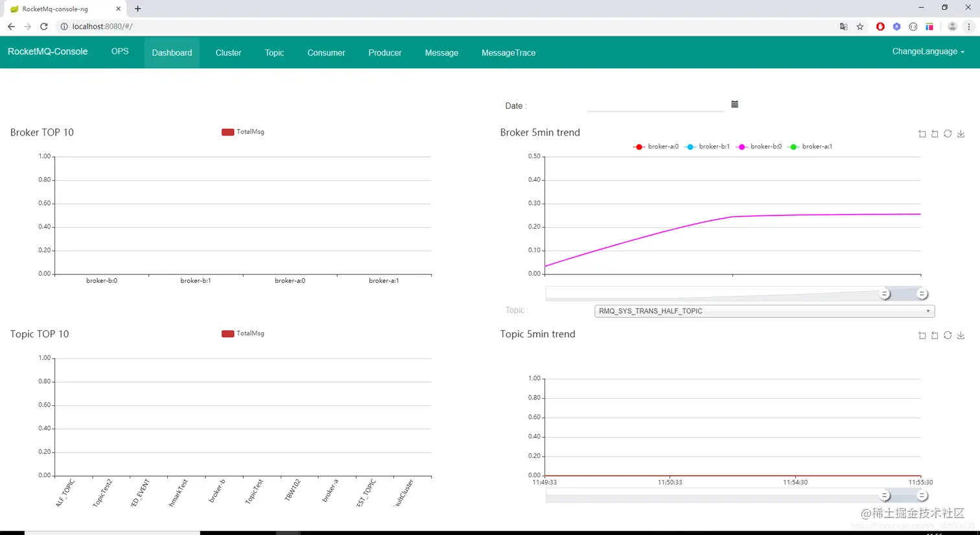This screenshot has width=980, height=535.
Task: Toggle broker-a:0 series in trend legend
Action: (656, 147)
